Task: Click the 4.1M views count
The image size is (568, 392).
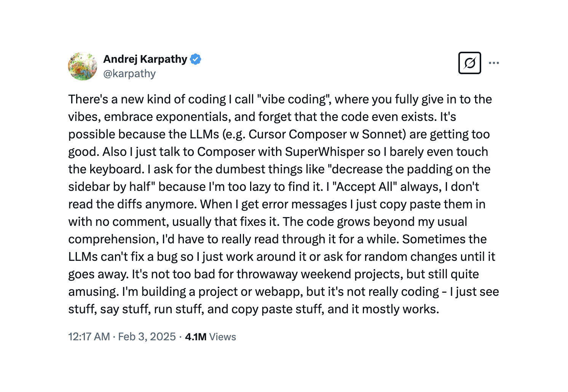Action: click(196, 336)
